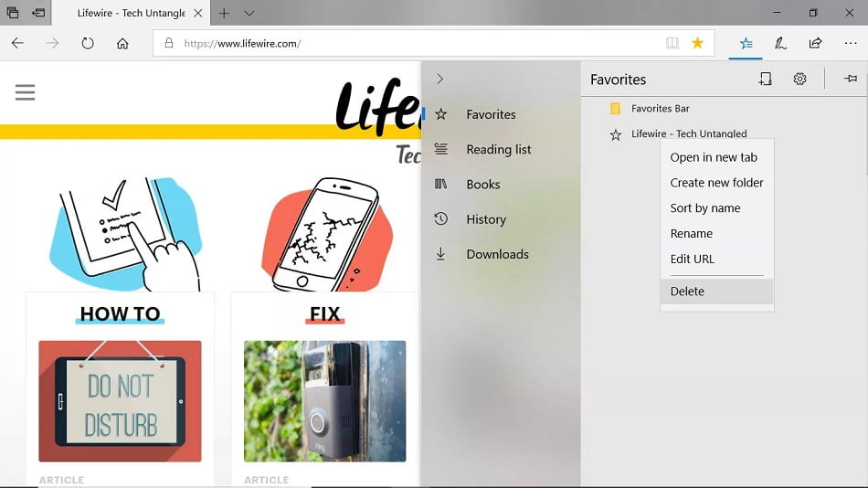This screenshot has width=868, height=488.
Task: Open the Do Not Disturb article thumbnail
Action: pos(120,401)
